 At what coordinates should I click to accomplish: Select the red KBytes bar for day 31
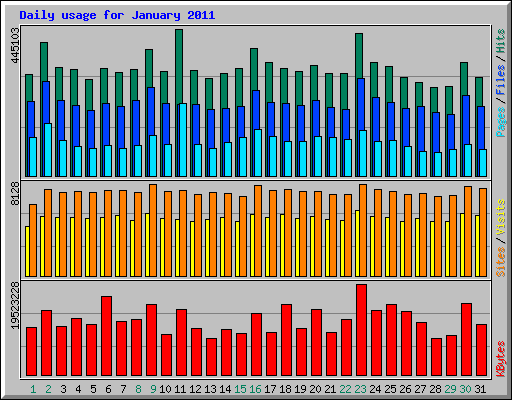[x=481, y=350]
